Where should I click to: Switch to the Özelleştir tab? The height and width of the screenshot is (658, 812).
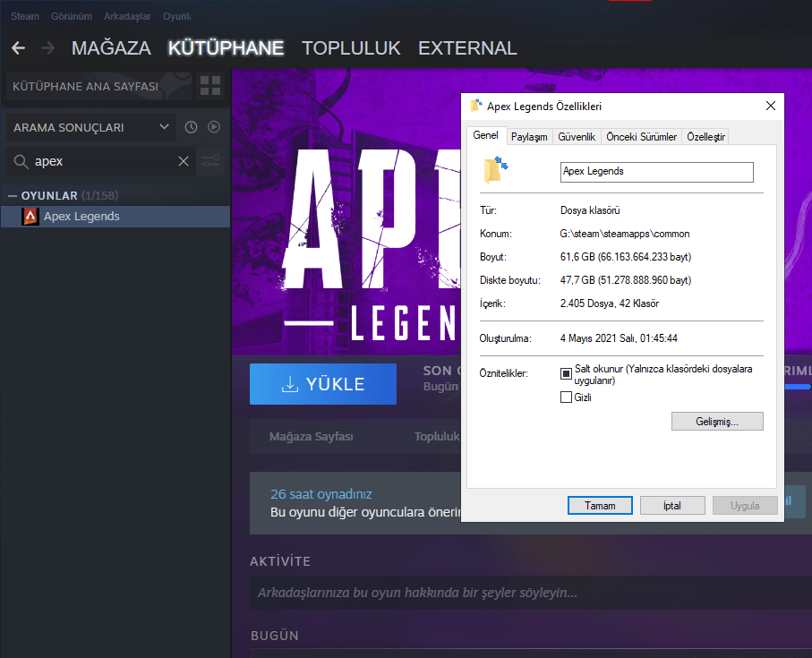[x=705, y=137]
